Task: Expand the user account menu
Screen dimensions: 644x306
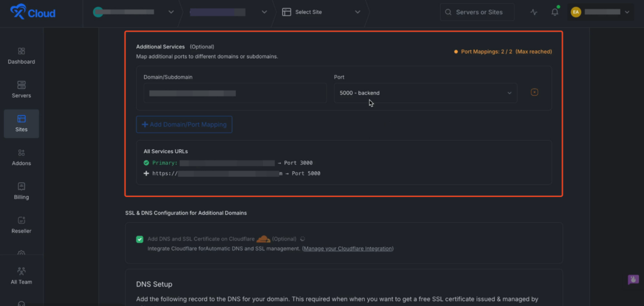Action: [x=599, y=12]
